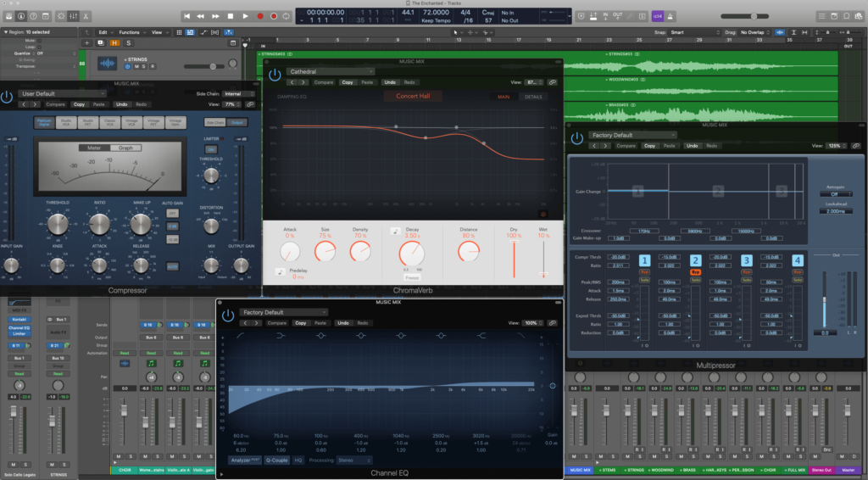Click Copy in the Compressor window
The width and height of the screenshot is (868, 480).
point(79,104)
